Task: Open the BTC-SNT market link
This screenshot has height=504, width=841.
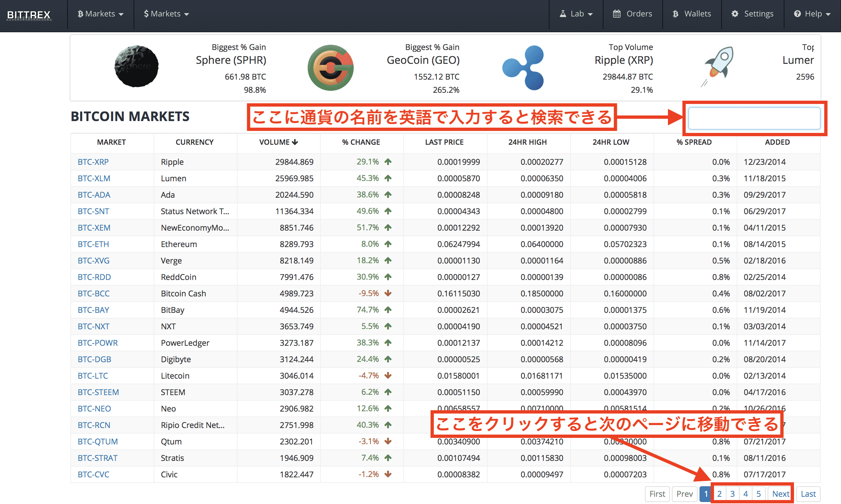Action: (x=93, y=211)
